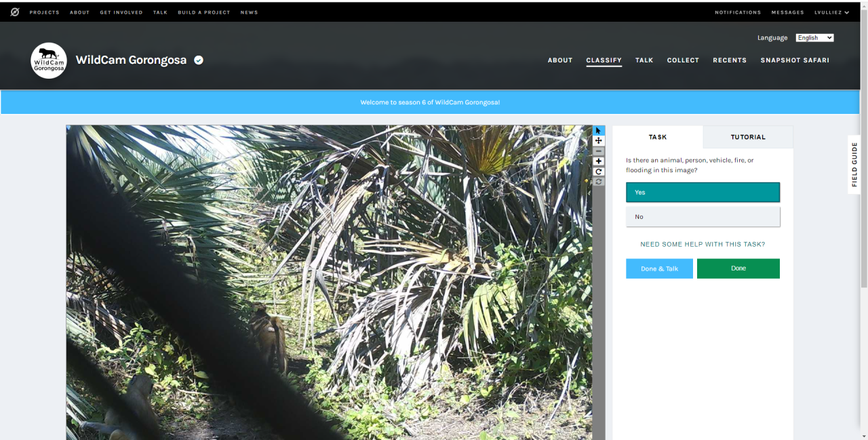Open the News link
Viewport: 868px width, 440px height.
point(249,12)
